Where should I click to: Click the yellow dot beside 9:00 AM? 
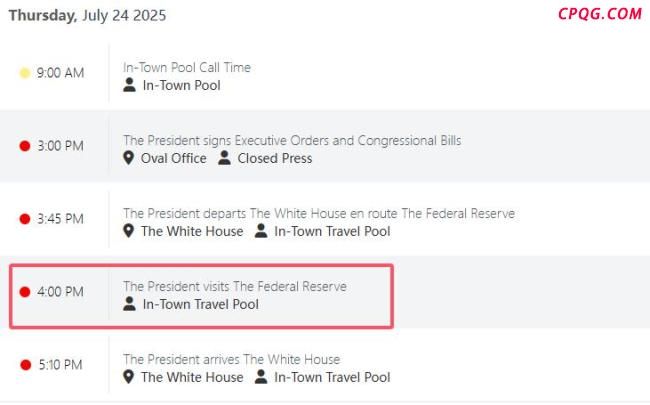coord(24,73)
